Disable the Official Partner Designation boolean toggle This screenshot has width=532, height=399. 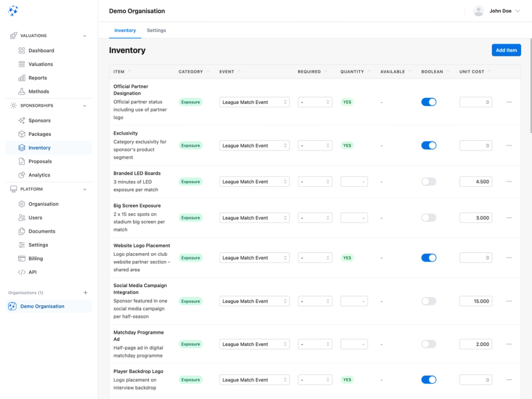coord(429,102)
